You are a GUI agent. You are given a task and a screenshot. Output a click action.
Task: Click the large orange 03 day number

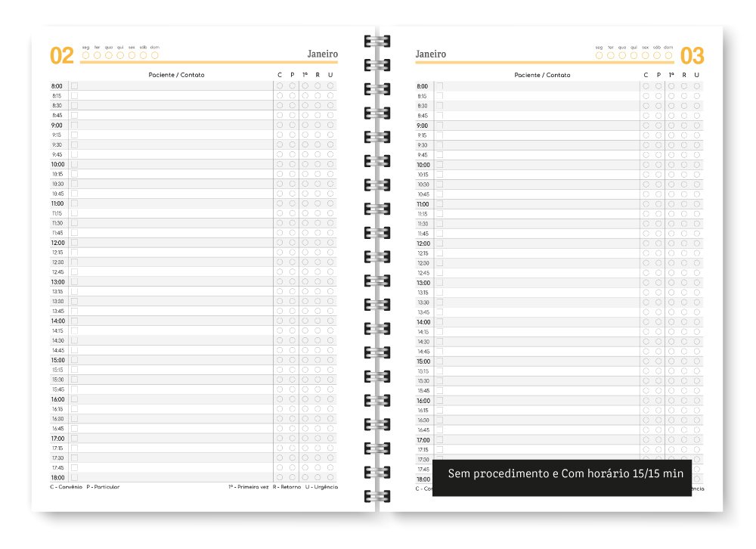click(x=692, y=56)
